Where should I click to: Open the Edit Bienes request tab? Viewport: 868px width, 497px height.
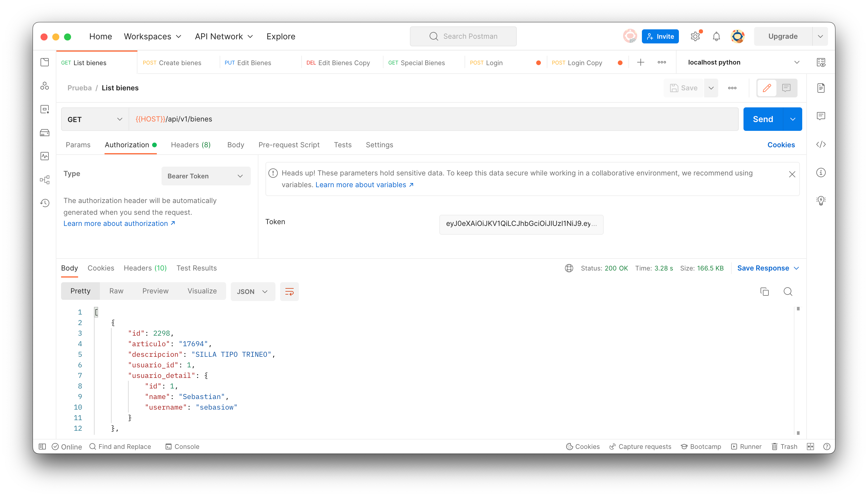click(254, 62)
